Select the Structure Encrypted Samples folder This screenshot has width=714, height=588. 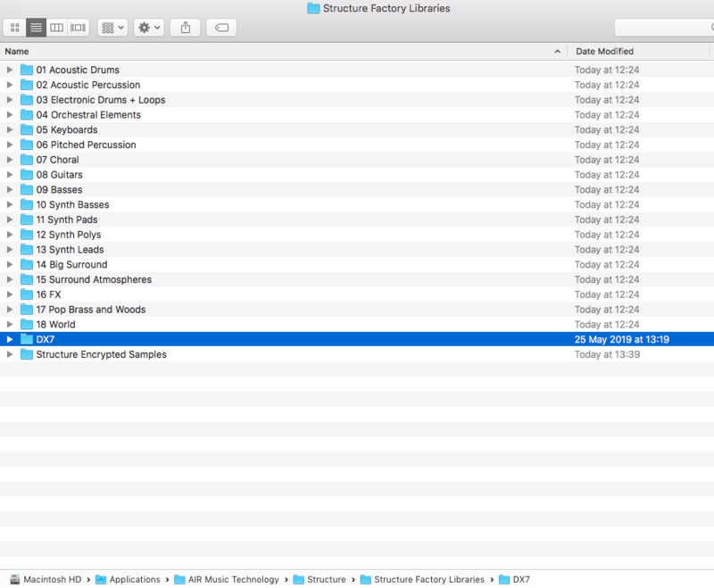coord(101,354)
